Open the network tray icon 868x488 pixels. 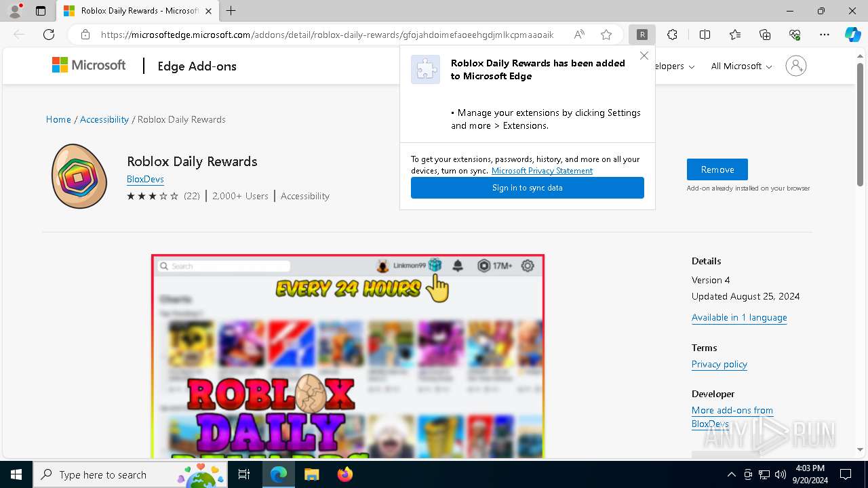coord(764,474)
